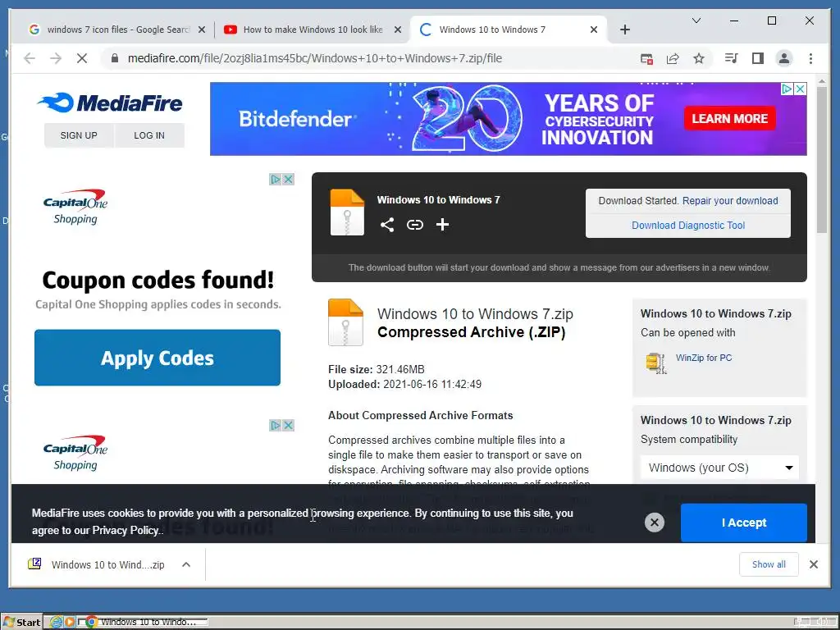Viewport: 840px width, 630px height.
Task: Click the Repair your download link
Action: click(x=729, y=201)
